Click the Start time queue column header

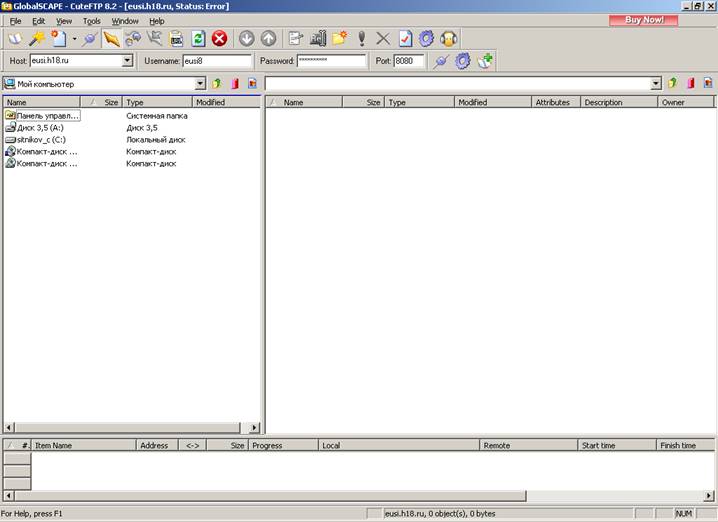click(617, 445)
